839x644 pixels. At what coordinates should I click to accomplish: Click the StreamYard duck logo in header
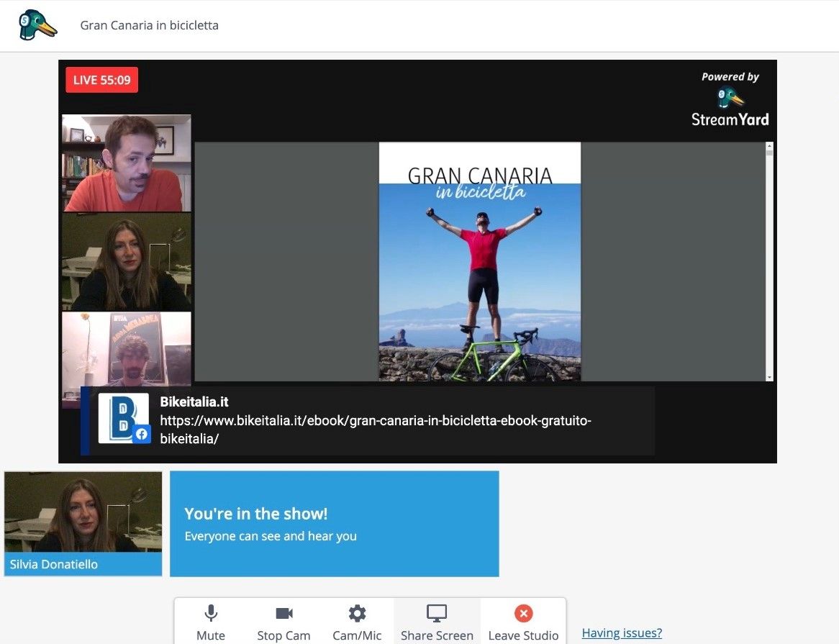(37, 25)
